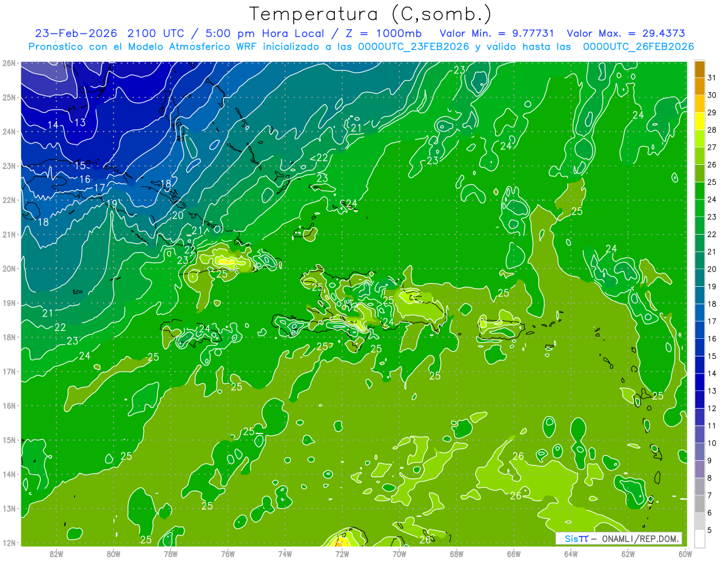Click colorbar label "9"
The height and width of the screenshot is (562, 728).
coord(710,461)
